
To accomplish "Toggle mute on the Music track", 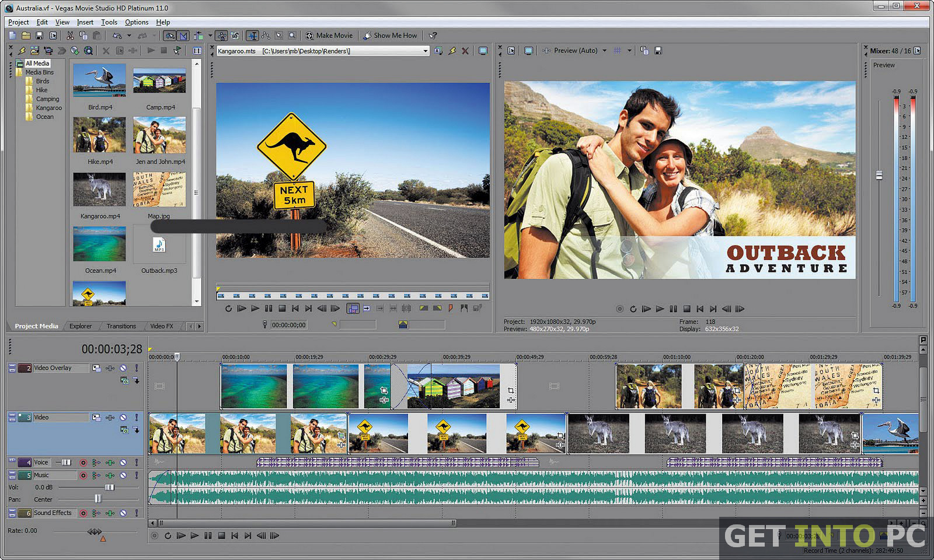I will 123,475.
